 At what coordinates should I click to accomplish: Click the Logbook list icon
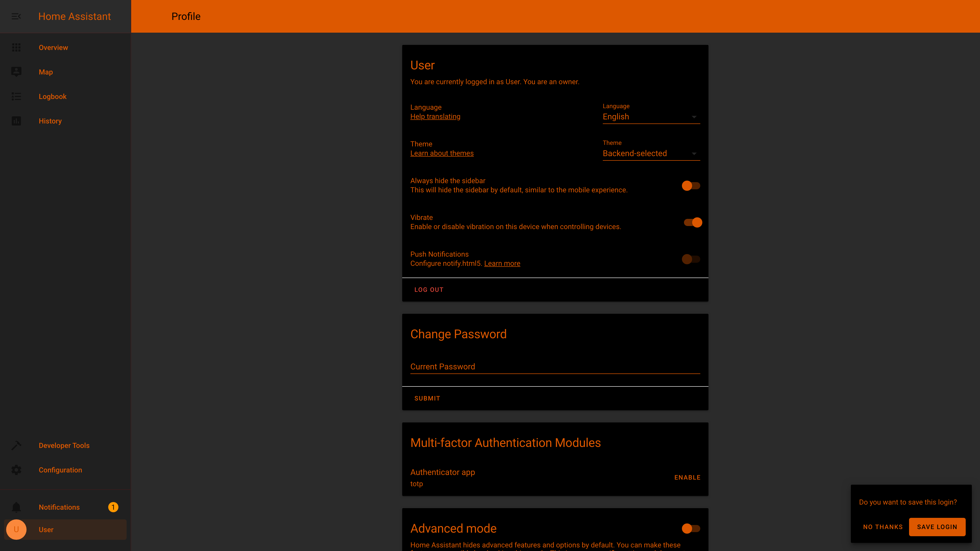coord(16,97)
